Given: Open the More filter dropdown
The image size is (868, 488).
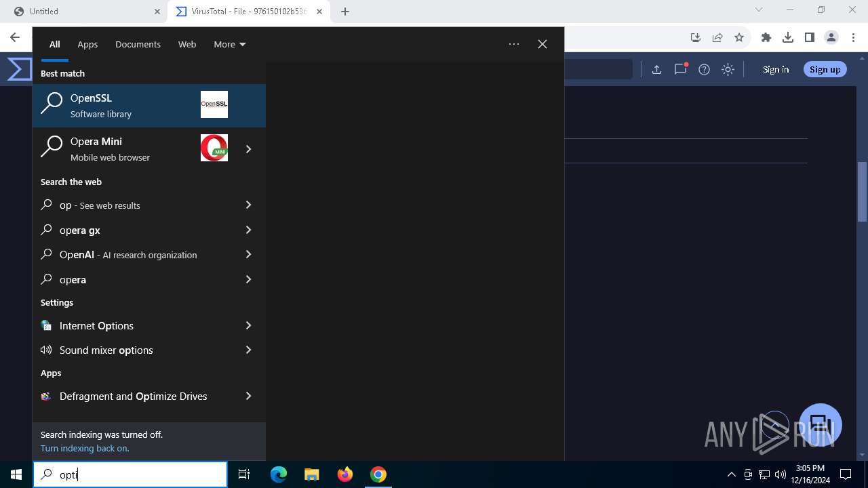Looking at the screenshot, I should tap(230, 44).
